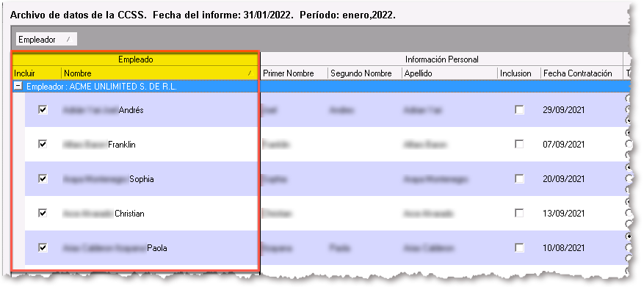The image size is (644, 287).
Task: Sort by Apellido column header
Action: click(x=449, y=73)
